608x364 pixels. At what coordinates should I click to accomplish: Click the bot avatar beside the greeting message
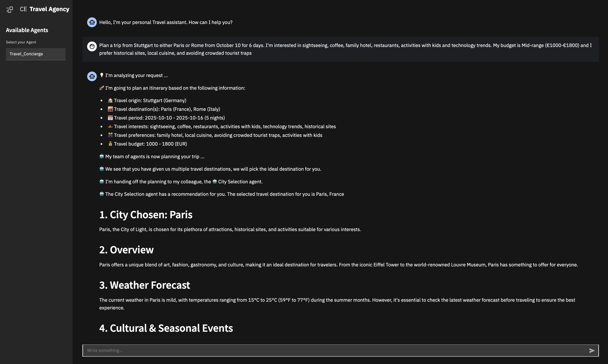(92, 22)
